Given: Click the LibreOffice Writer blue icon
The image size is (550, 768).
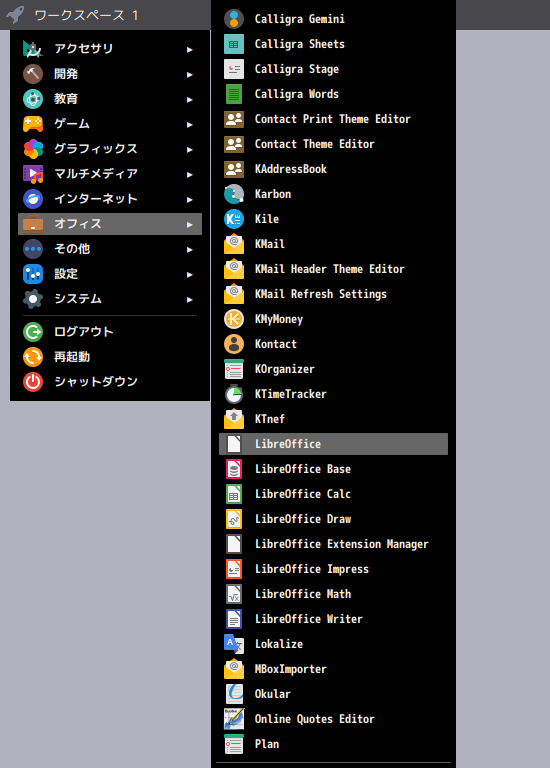Looking at the screenshot, I should coord(234,619).
